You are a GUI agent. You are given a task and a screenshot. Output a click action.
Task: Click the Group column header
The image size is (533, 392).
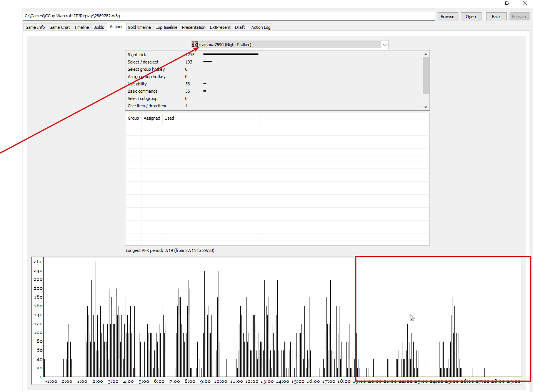pos(133,118)
